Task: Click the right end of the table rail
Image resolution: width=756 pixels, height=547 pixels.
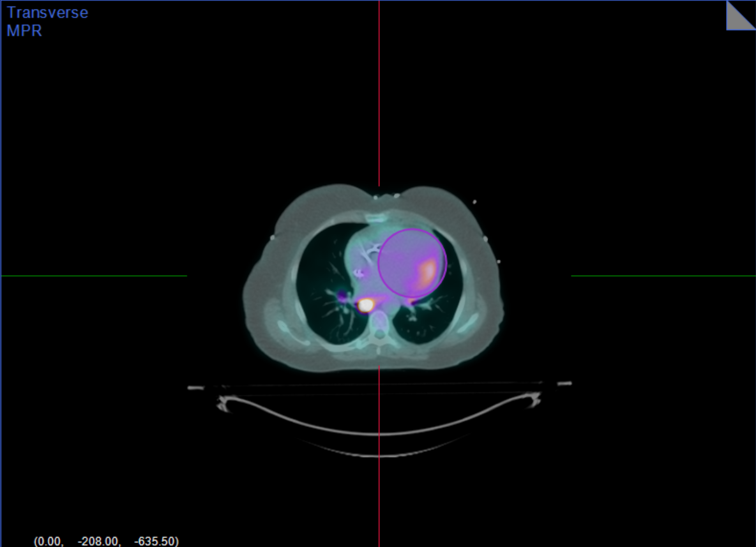Action: pyautogui.click(x=564, y=384)
